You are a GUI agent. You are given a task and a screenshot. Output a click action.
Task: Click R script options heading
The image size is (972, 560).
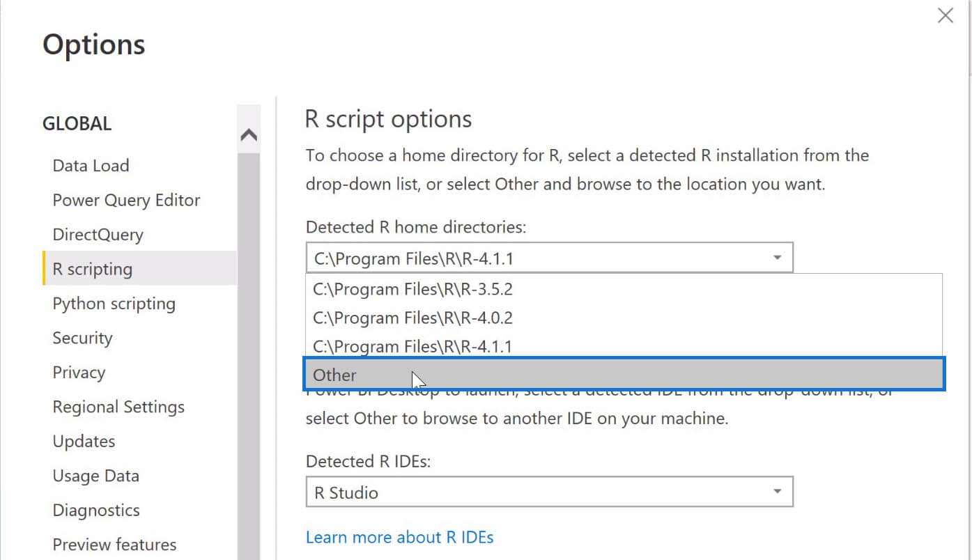click(x=388, y=120)
